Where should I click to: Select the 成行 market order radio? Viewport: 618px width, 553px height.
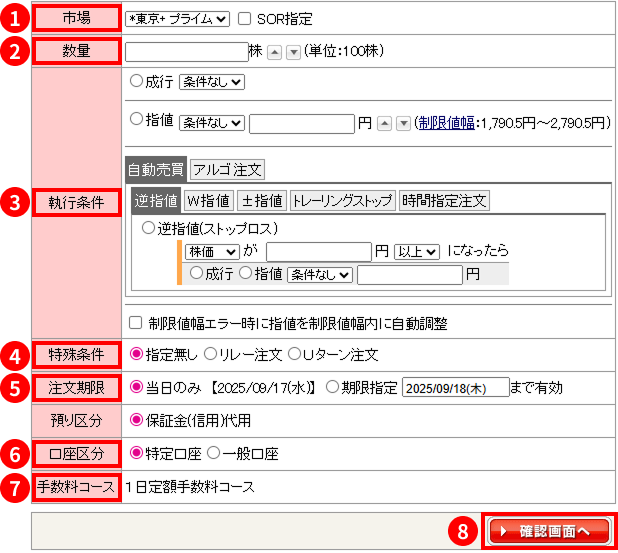(137, 81)
